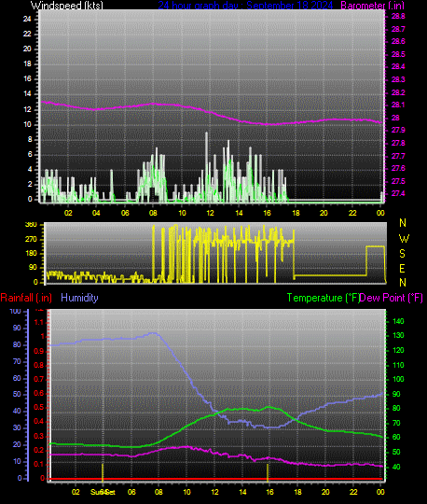Select the Rainfall (.in) legend label
The image size is (427, 504).
pyautogui.click(x=26, y=298)
